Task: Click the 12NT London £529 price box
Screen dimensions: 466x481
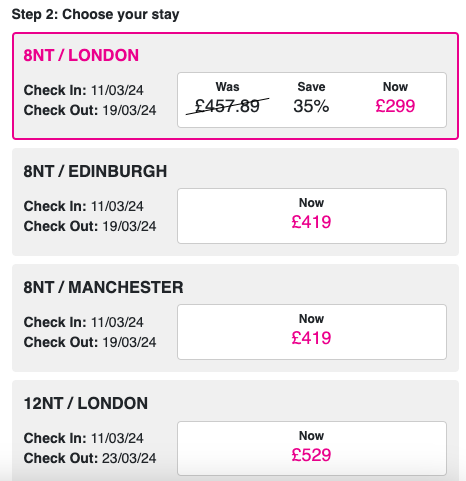Action: click(x=312, y=448)
